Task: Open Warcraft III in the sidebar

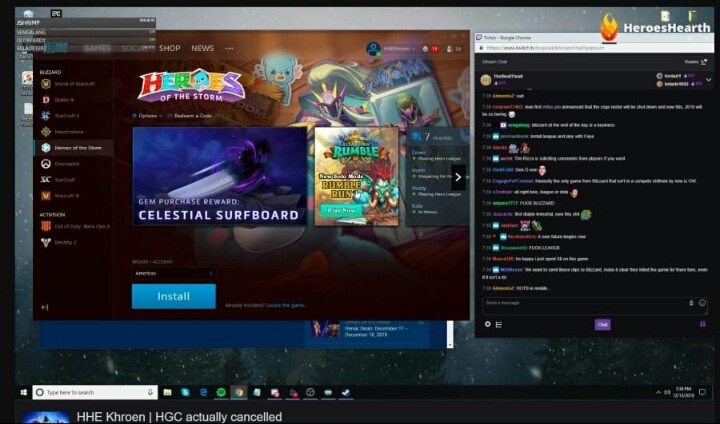Action: 62,196
